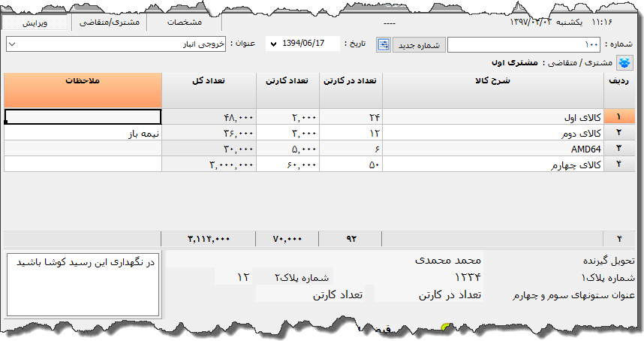Click the ۵۰ per-carton cell

tap(351, 164)
